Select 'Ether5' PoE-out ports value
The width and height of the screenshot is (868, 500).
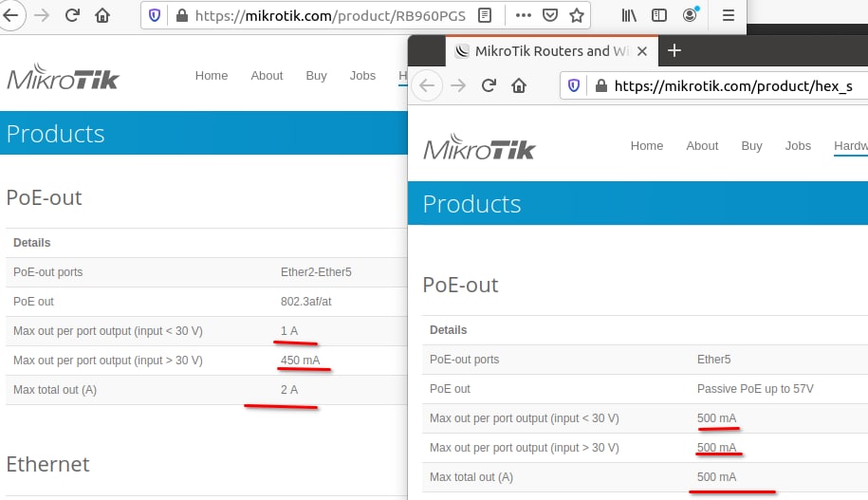click(x=713, y=360)
